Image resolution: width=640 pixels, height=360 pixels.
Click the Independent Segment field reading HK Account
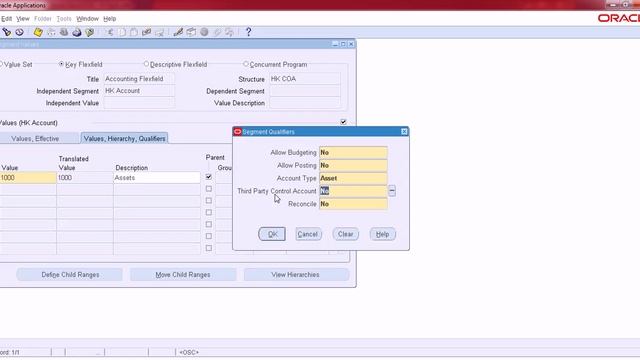click(x=139, y=91)
